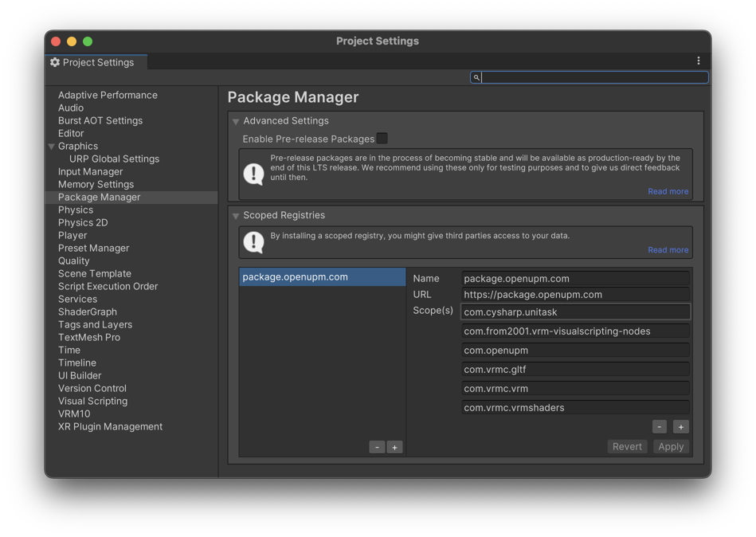Viewport: 756px width, 537px height.
Task: Click the search magnifier icon
Action: pyautogui.click(x=476, y=77)
